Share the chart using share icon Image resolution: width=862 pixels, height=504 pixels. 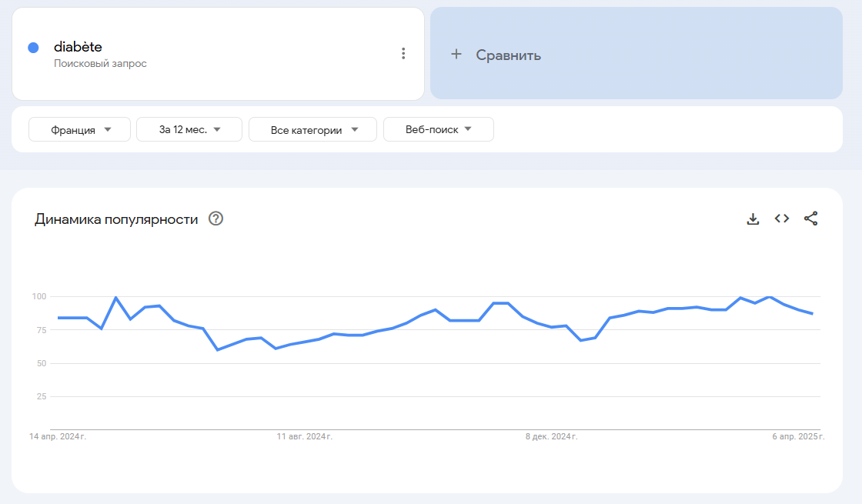point(811,219)
